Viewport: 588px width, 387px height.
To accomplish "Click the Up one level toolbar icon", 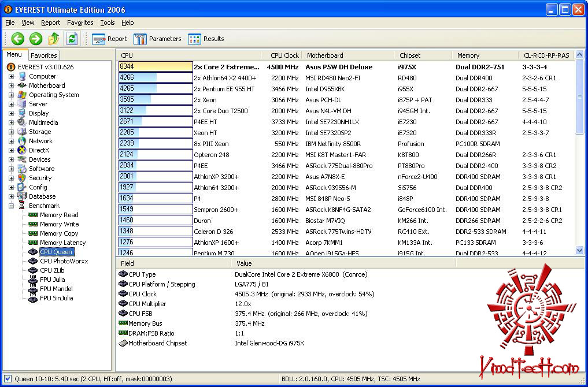I will point(54,39).
